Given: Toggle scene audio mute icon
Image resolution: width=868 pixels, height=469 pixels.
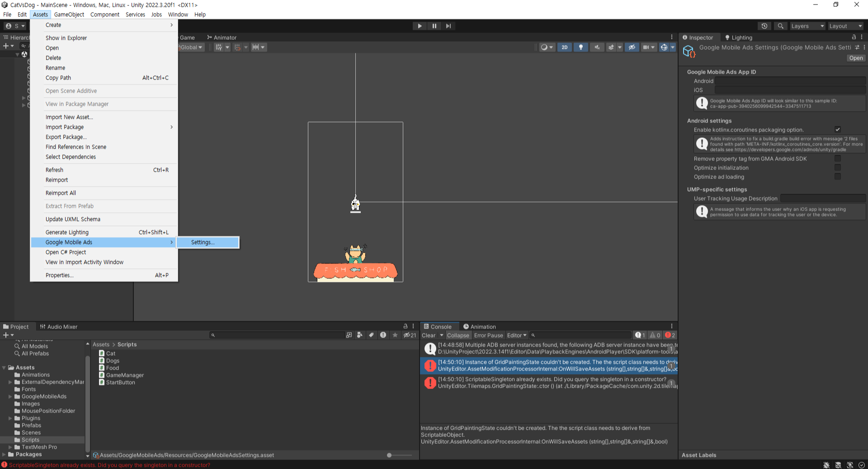Looking at the screenshot, I should [597, 47].
